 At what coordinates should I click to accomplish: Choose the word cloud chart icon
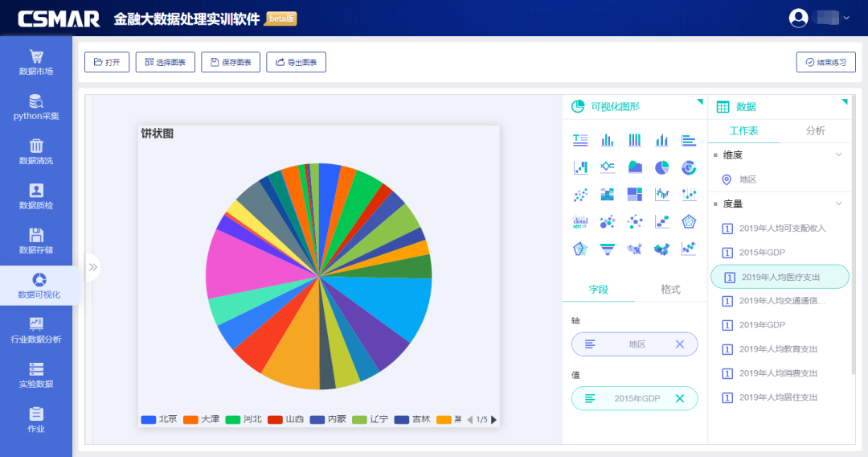click(580, 220)
